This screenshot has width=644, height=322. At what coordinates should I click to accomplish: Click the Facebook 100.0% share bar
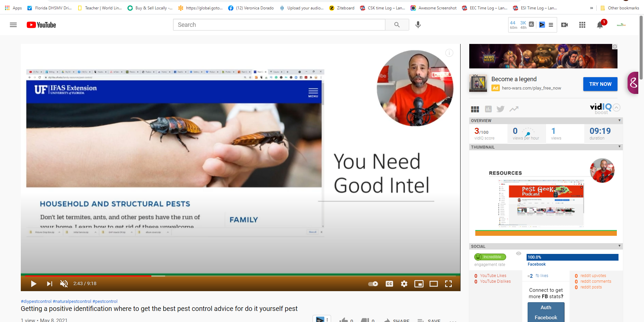pos(572,257)
